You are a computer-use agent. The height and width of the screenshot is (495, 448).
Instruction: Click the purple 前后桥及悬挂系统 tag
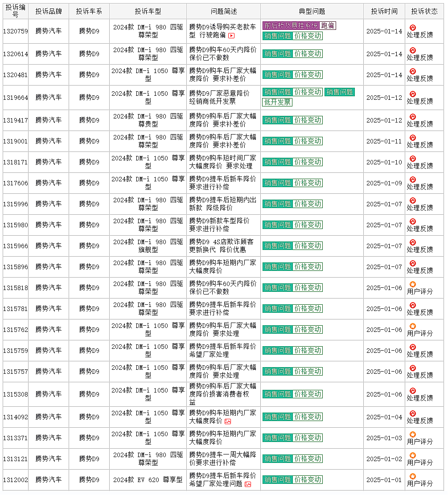291,25
